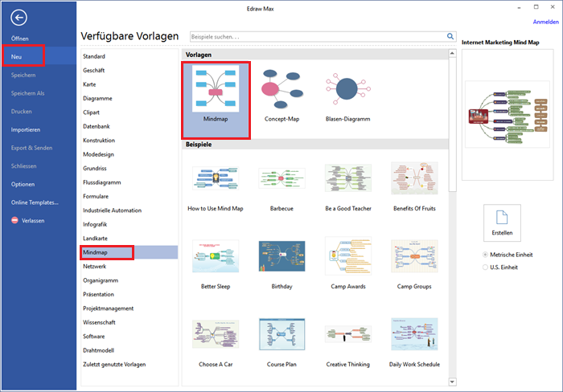
Task: Choose Speichern in the sidebar
Action: [23, 75]
